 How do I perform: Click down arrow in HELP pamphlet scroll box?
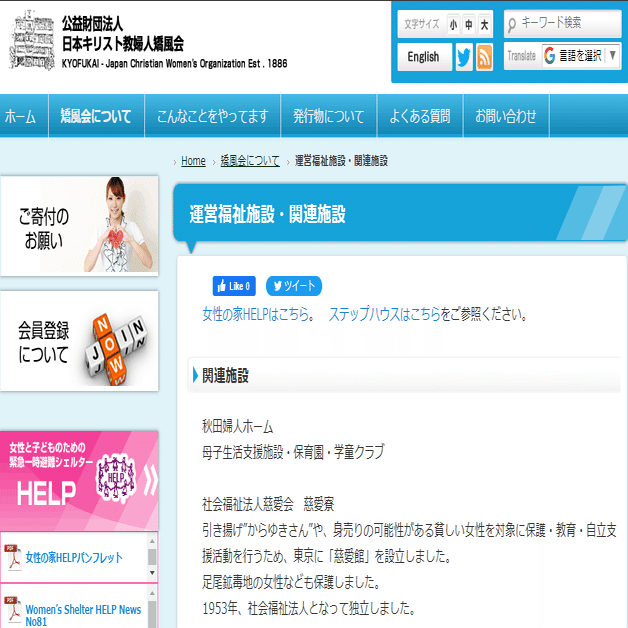click(152, 573)
